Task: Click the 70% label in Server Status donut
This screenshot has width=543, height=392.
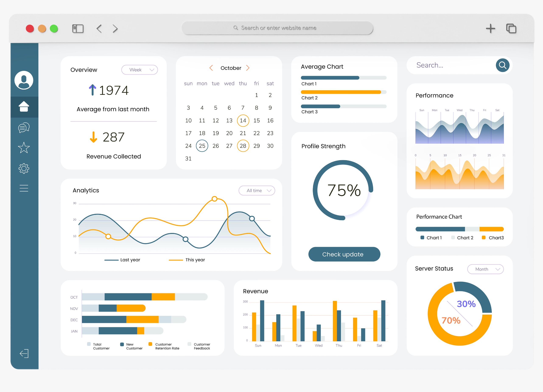Action: pos(451,320)
